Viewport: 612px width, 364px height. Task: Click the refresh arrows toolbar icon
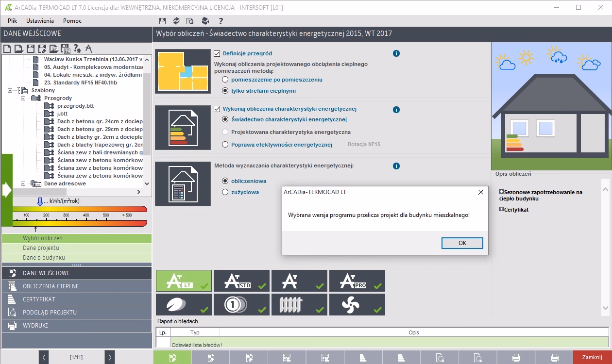coord(176,21)
